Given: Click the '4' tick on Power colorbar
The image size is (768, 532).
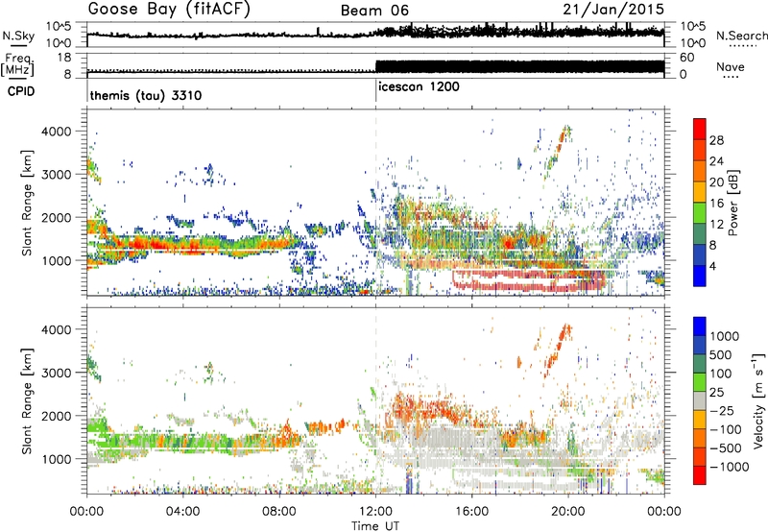Looking at the screenshot, I should pos(713,266).
